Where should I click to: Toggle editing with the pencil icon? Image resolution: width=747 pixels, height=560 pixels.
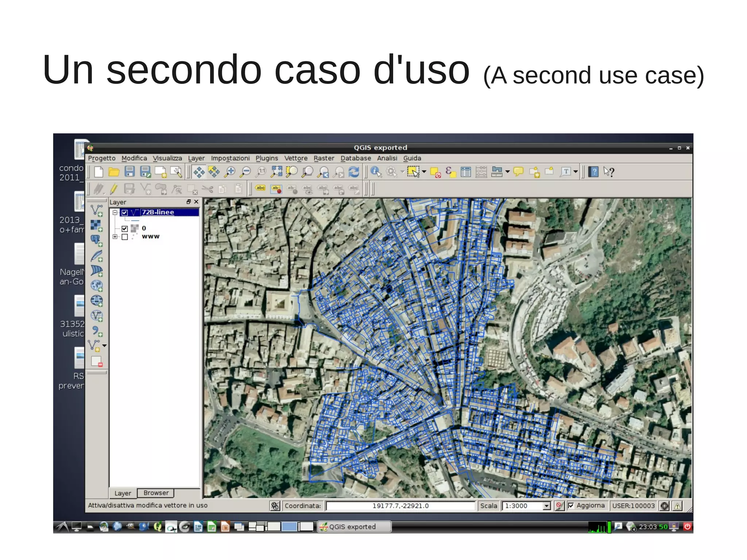[114, 189]
